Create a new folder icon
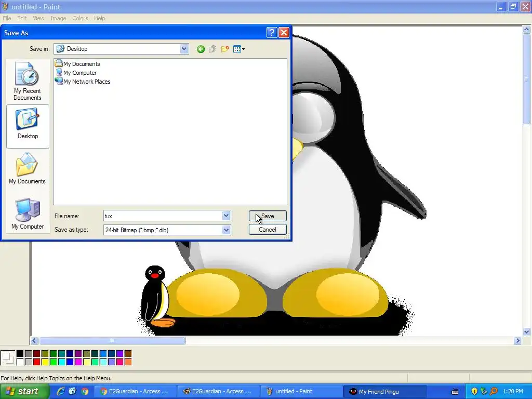 coord(224,49)
